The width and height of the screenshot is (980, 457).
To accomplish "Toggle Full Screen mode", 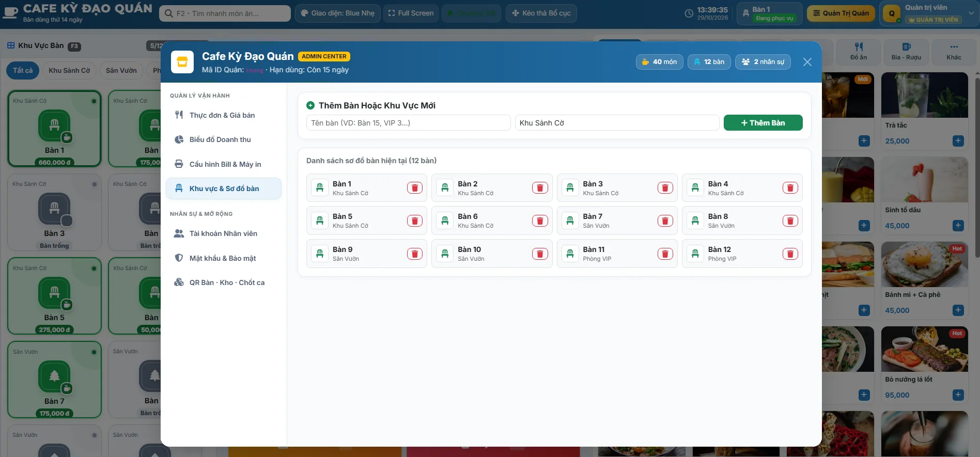I will [x=411, y=13].
